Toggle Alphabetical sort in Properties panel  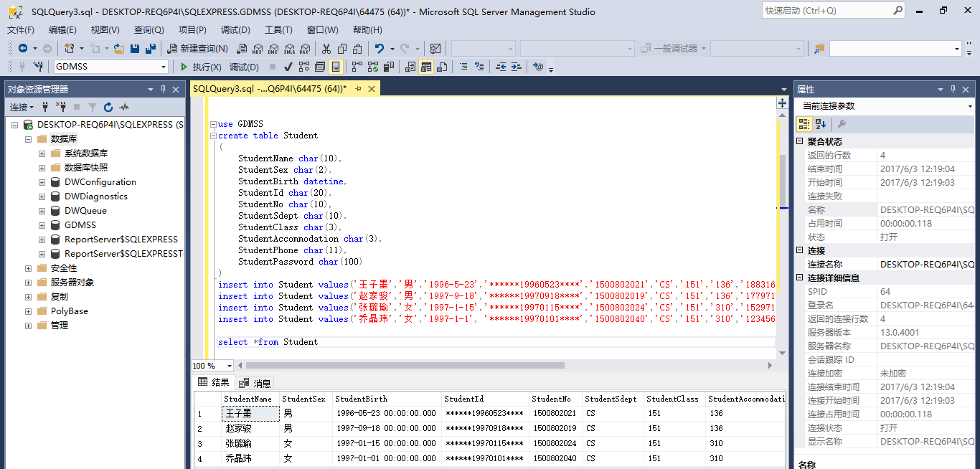(821, 124)
